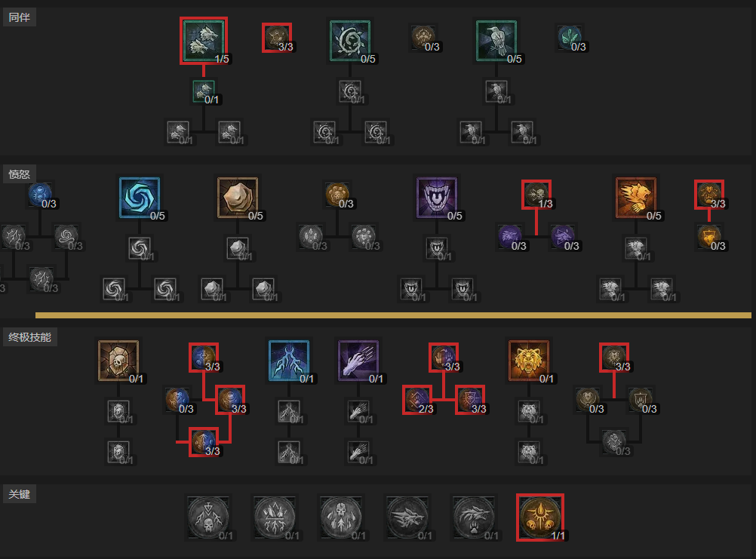Select the golden bear Grizzly Rage ultimate
Image resolution: width=756 pixels, height=559 pixels.
tap(529, 361)
